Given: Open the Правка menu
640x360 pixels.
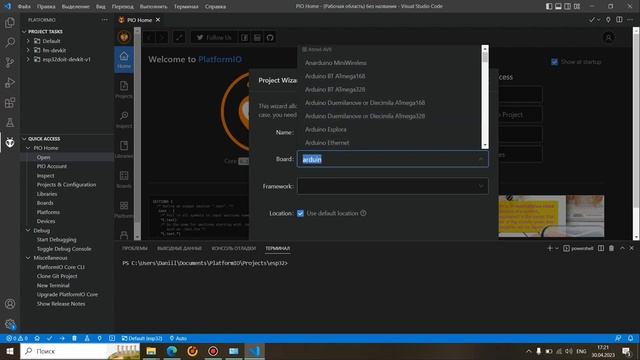Looking at the screenshot, I should (x=46, y=6).
